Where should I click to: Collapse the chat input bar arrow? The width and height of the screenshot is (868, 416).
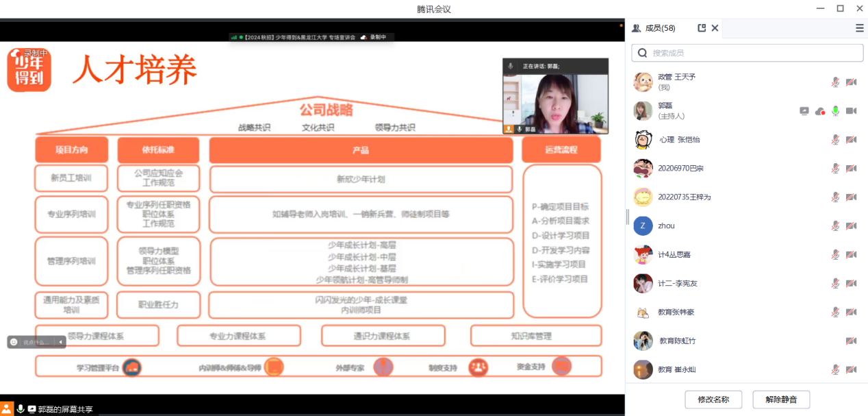pos(60,342)
